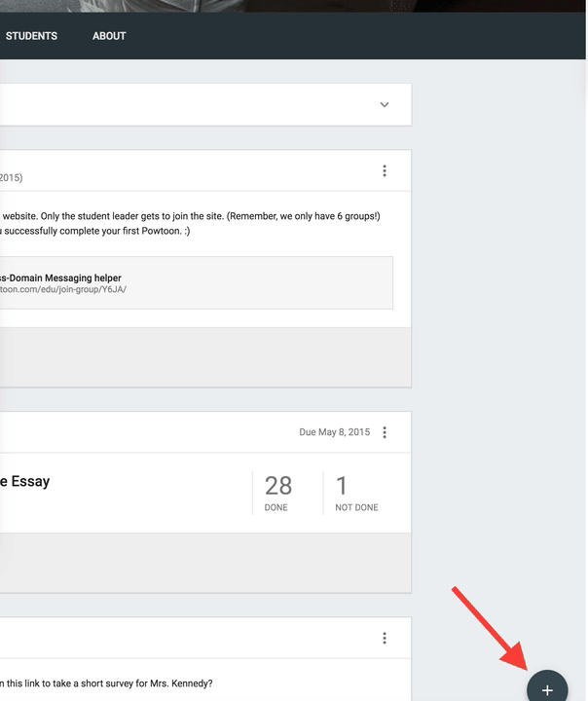
Task: Open the Essay assignment title
Action: [x=25, y=481]
